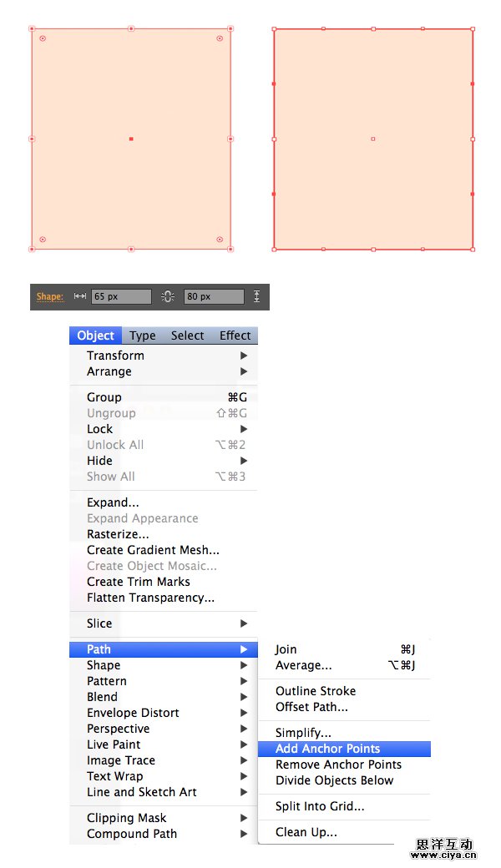Toggle constrain width and height proportions link
Screen dimensions: 501x868
168,296
